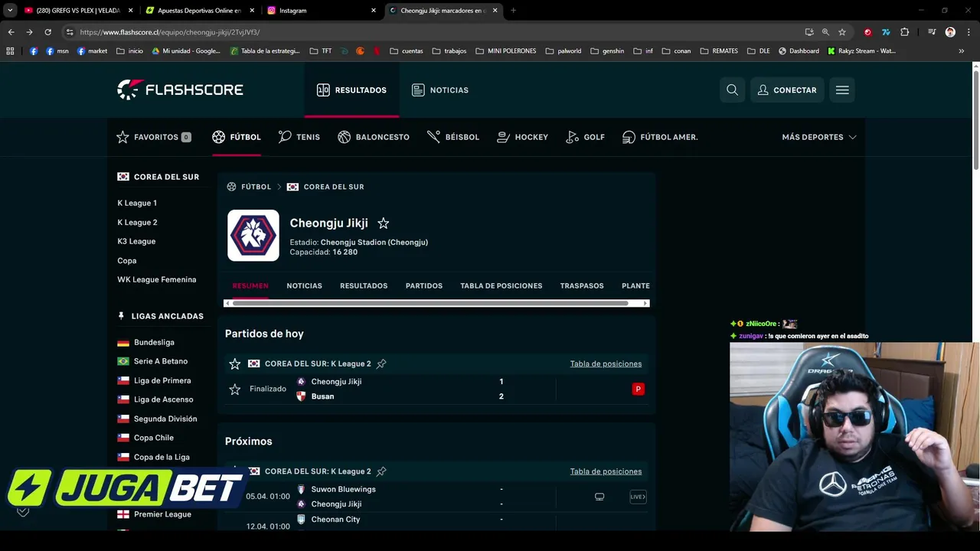Image resolution: width=980 pixels, height=551 pixels.
Task: Open K League 1 in sidebar
Action: 137,203
